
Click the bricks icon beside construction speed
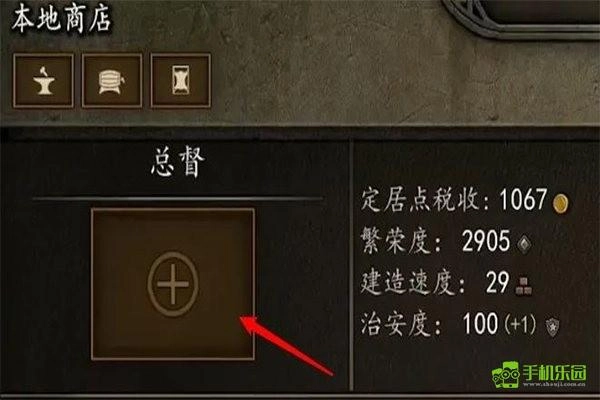(523, 286)
